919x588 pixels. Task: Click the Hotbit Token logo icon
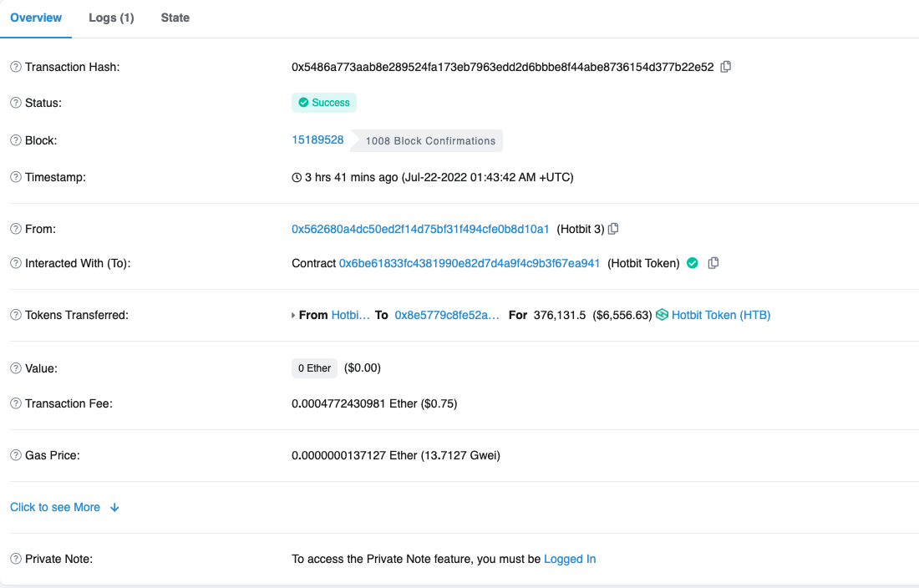[662, 315]
